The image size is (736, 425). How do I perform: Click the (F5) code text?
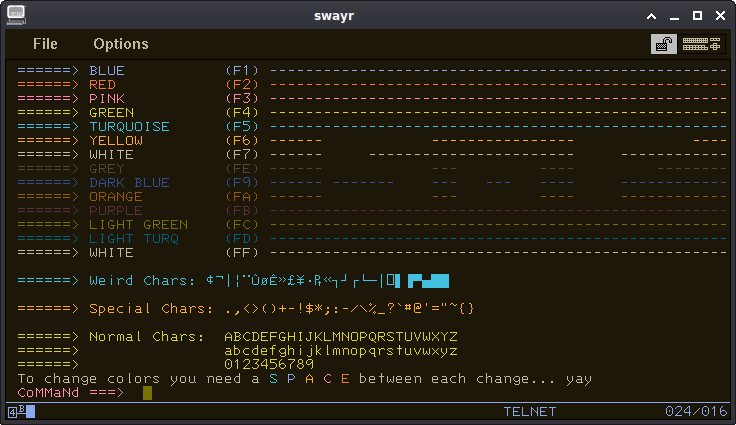pos(242,127)
